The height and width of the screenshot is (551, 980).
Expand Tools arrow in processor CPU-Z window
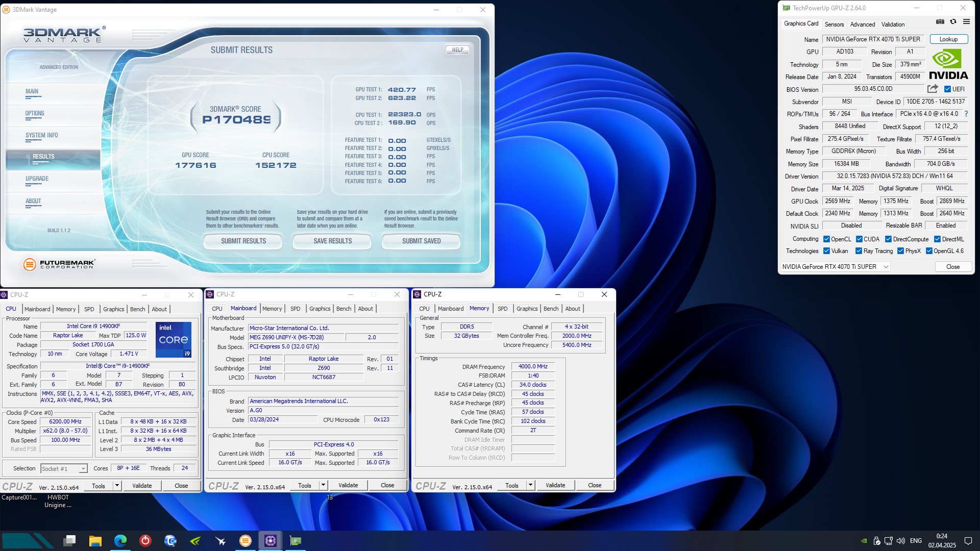pos(117,486)
